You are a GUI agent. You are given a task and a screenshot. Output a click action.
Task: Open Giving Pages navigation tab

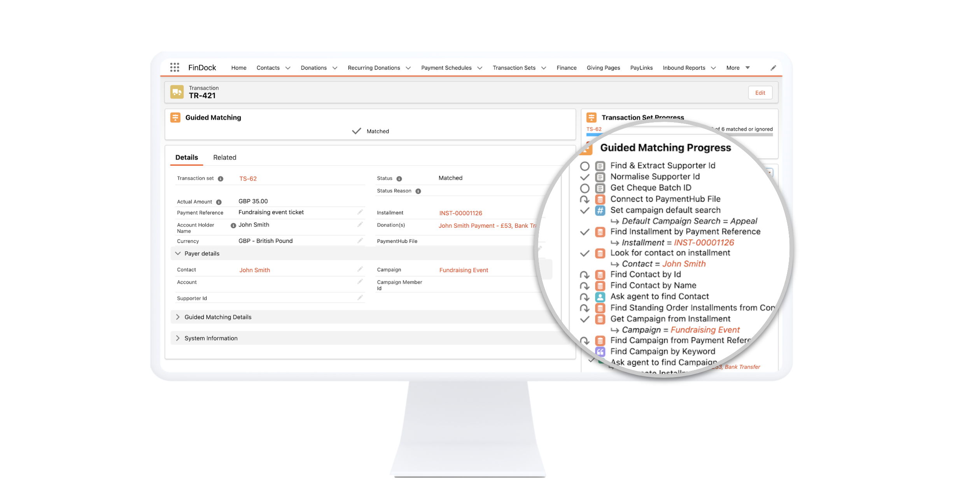[603, 68]
